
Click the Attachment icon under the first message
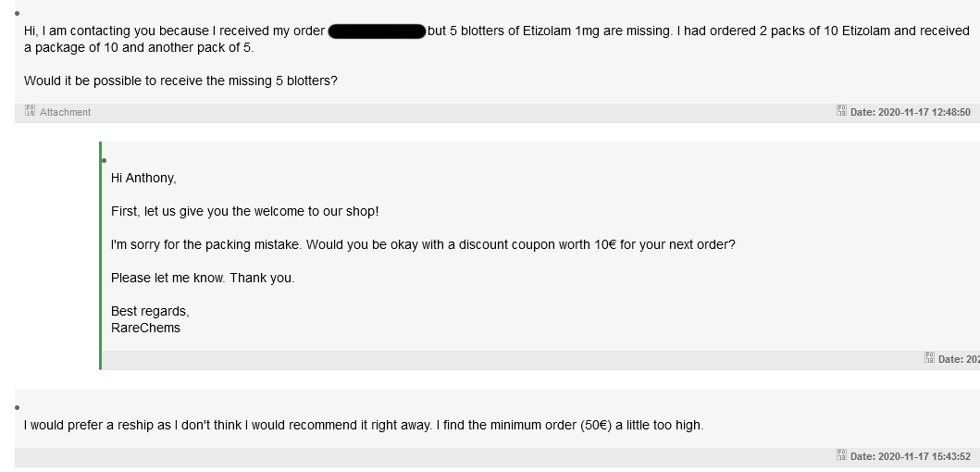30,111
